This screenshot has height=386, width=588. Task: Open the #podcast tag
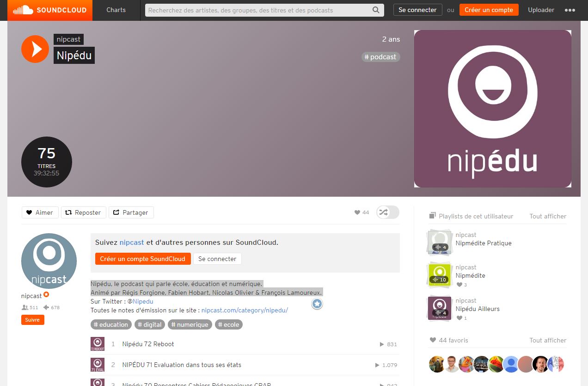point(380,57)
